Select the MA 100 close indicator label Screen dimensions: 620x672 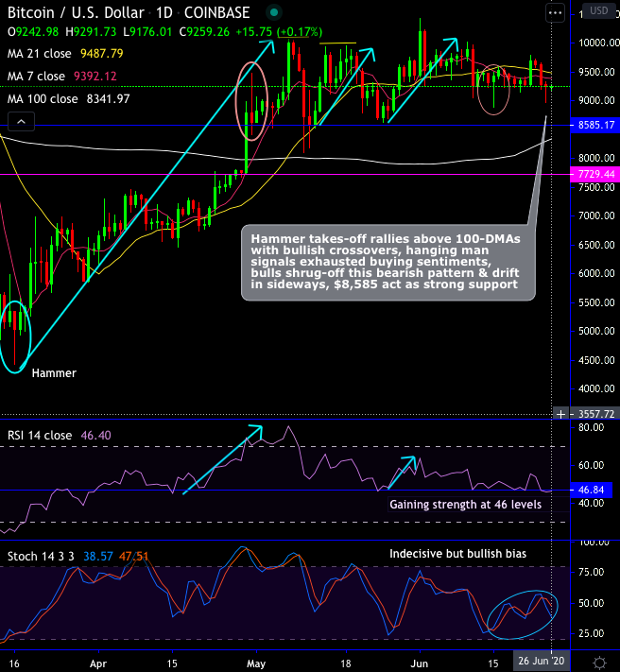43,99
